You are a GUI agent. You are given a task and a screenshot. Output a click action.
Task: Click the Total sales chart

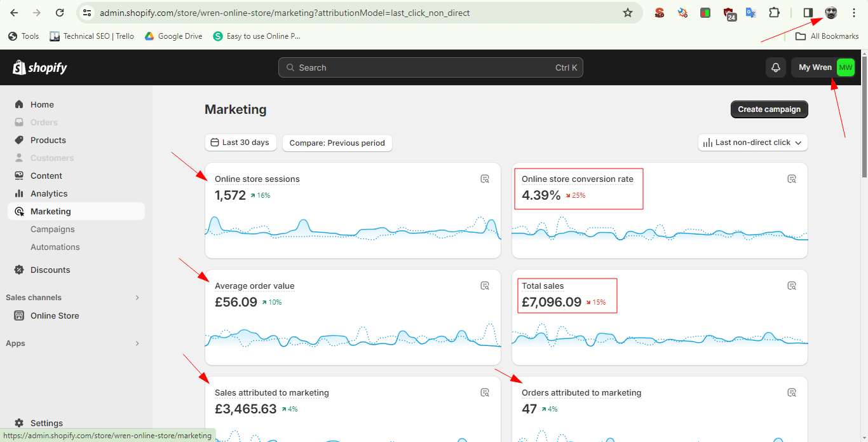[x=660, y=336]
